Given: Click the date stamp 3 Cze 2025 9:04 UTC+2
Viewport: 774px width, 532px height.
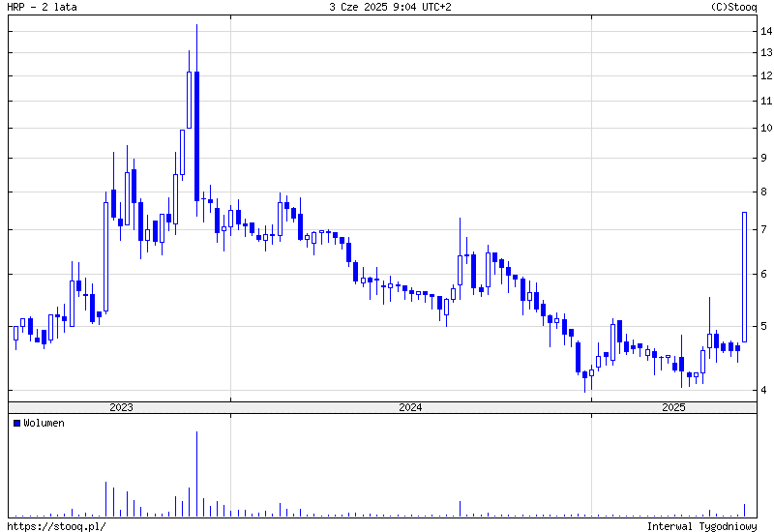Looking at the screenshot, I should tap(390, 7).
